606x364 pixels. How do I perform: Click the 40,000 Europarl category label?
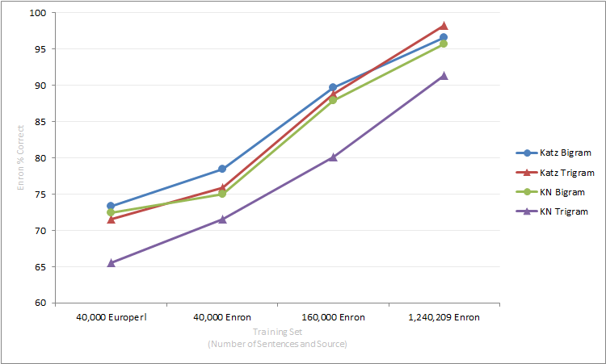coord(111,317)
